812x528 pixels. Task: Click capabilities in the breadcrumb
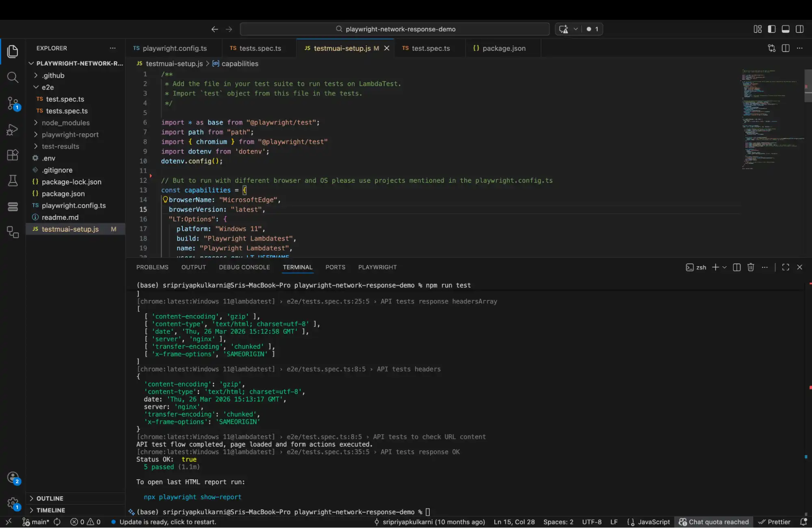pos(240,64)
